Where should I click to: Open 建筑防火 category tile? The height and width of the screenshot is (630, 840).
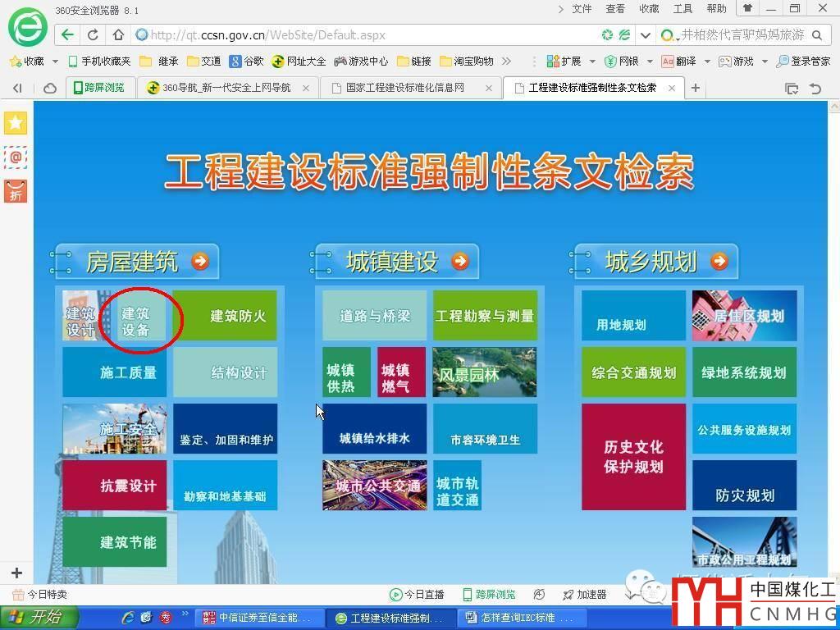pos(225,316)
